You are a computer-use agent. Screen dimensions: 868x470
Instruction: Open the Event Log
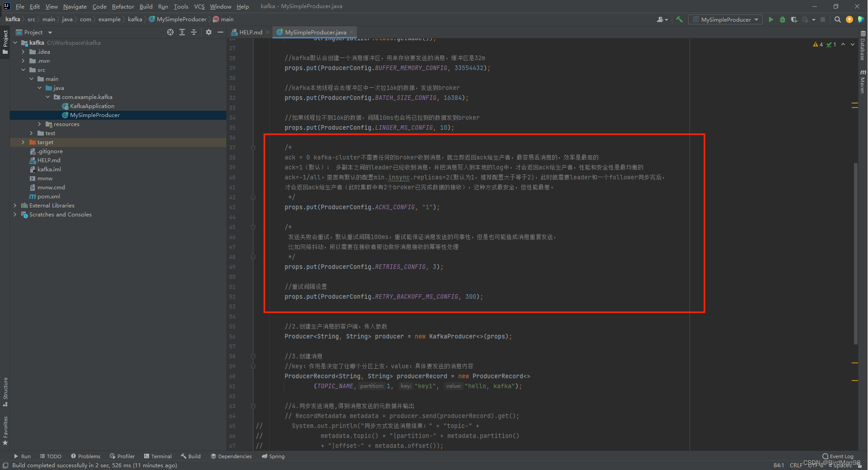838,456
